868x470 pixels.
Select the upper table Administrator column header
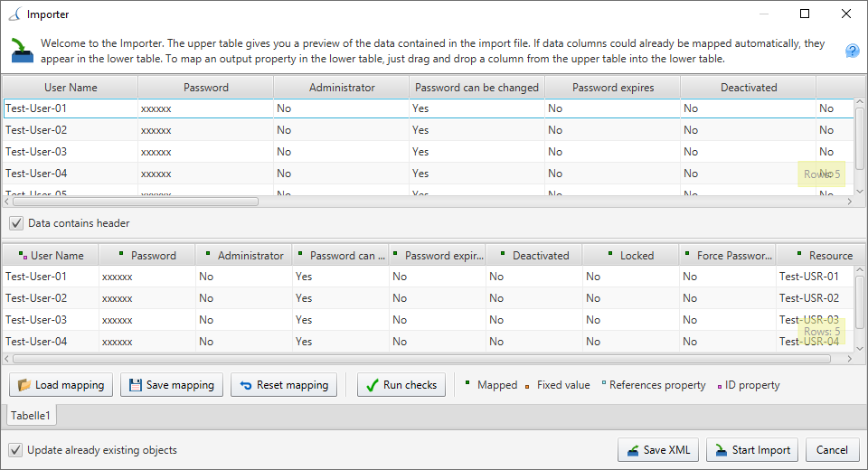[x=342, y=88]
